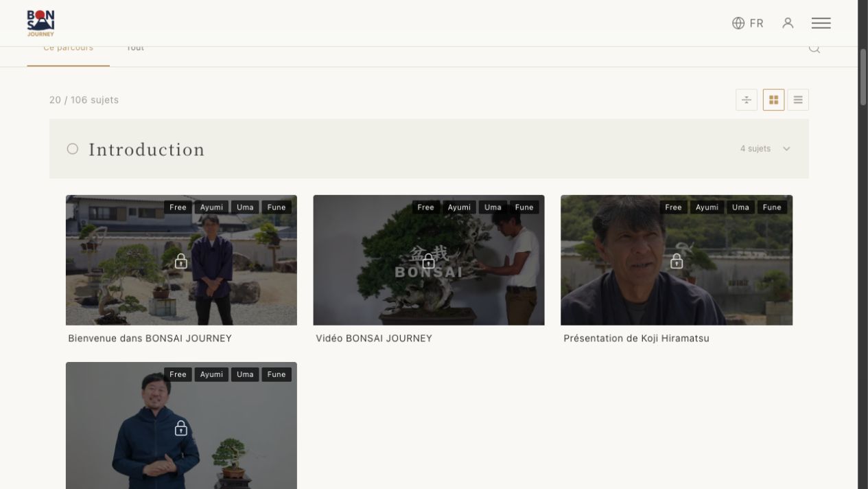The height and width of the screenshot is (489, 868).
Task: Collapse all sections with the collapse icon
Action: 747,100
